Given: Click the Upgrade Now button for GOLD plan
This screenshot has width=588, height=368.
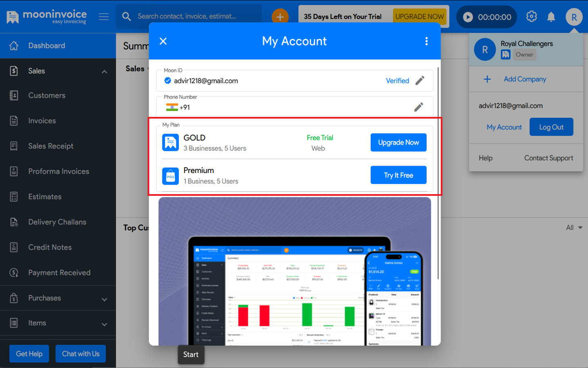Looking at the screenshot, I should pyautogui.click(x=398, y=142).
